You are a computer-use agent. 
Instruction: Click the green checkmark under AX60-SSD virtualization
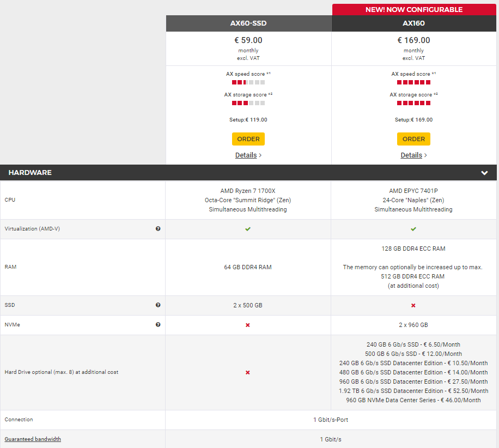[248, 229]
